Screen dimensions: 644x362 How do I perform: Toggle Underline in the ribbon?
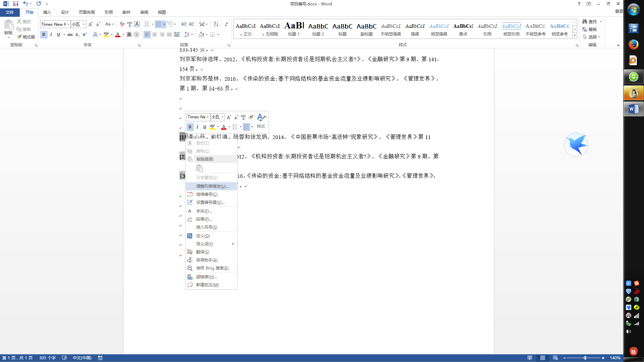click(58, 35)
